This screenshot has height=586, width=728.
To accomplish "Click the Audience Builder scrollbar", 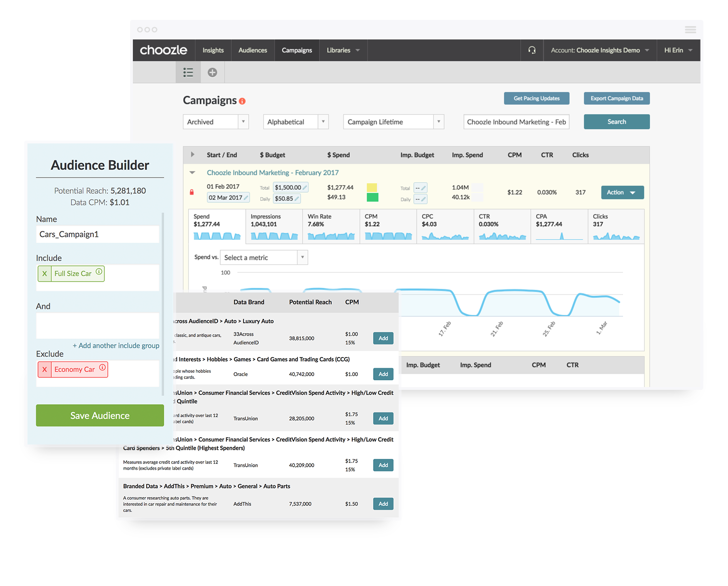I will 163,304.
